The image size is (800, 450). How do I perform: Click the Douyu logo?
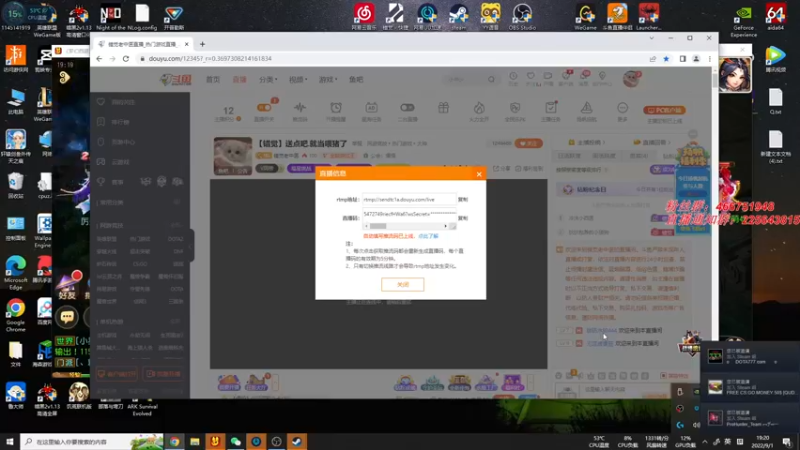coord(176,80)
